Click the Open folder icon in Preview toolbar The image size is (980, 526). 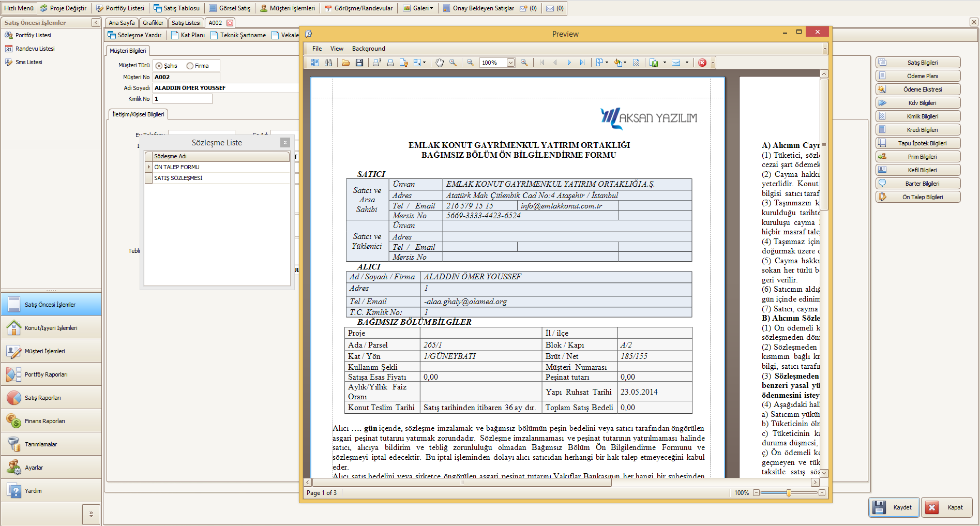point(345,63)
